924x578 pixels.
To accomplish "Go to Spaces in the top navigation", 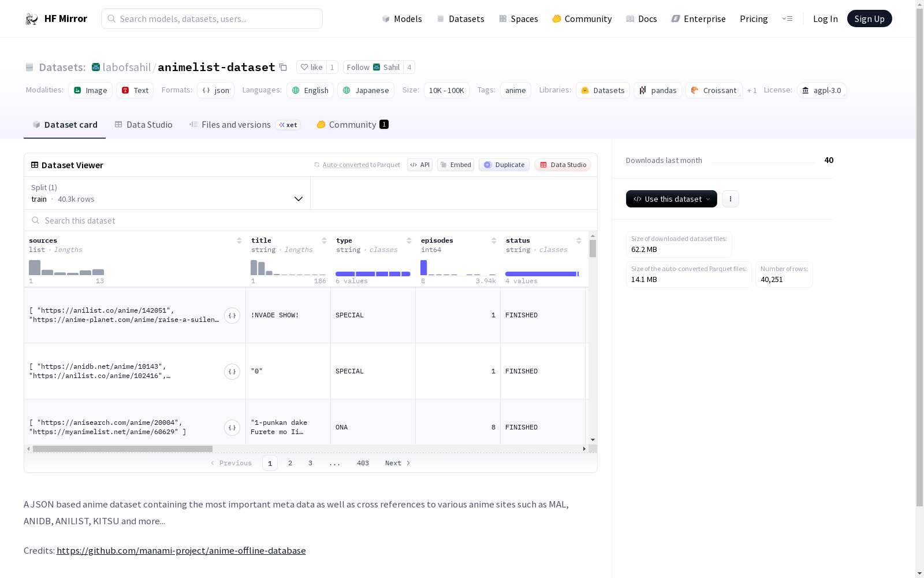I will (x=519, y=19).
